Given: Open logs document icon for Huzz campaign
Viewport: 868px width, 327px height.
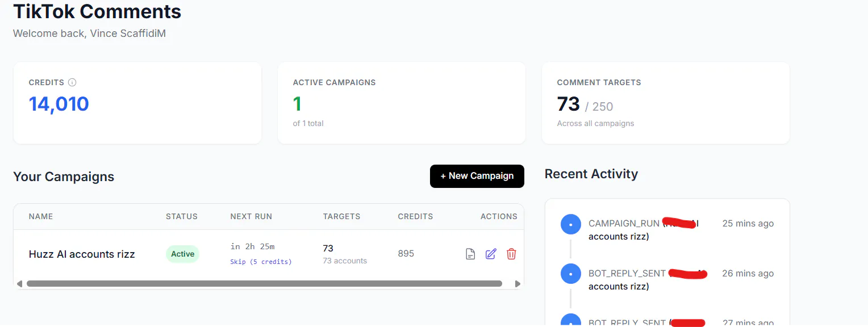Looking at the screenshot, I should 470,254.
